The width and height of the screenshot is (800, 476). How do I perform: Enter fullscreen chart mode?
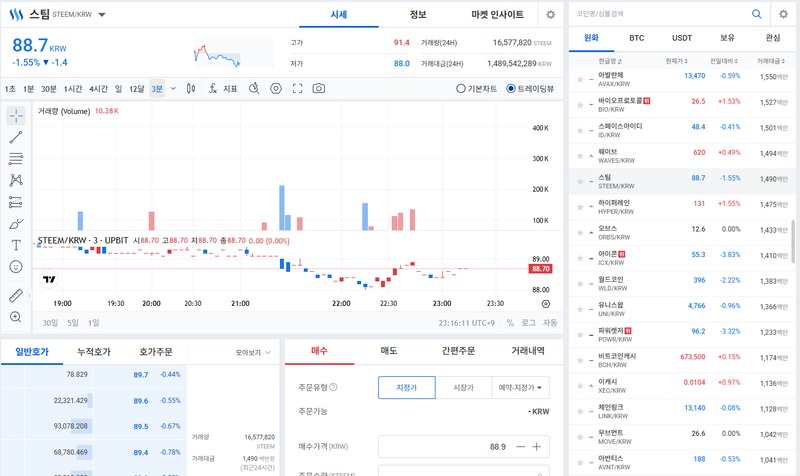tap(297, 89)
